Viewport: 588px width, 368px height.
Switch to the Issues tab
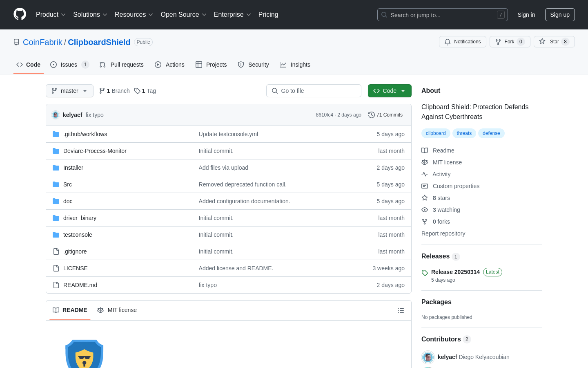click(x=69, y=65)
